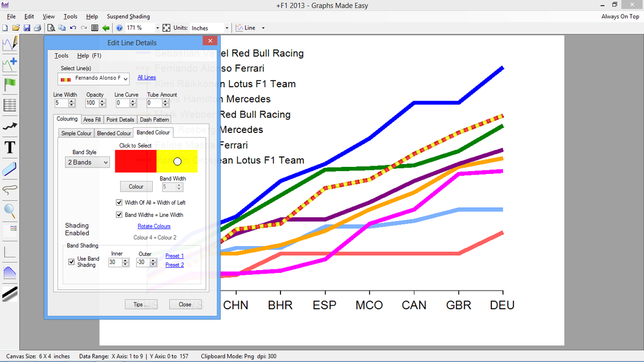Image resolution: width=644 pixels, height=362 pixels.
Task: Open the data grid table icon
Action: (x=10, y=105)
